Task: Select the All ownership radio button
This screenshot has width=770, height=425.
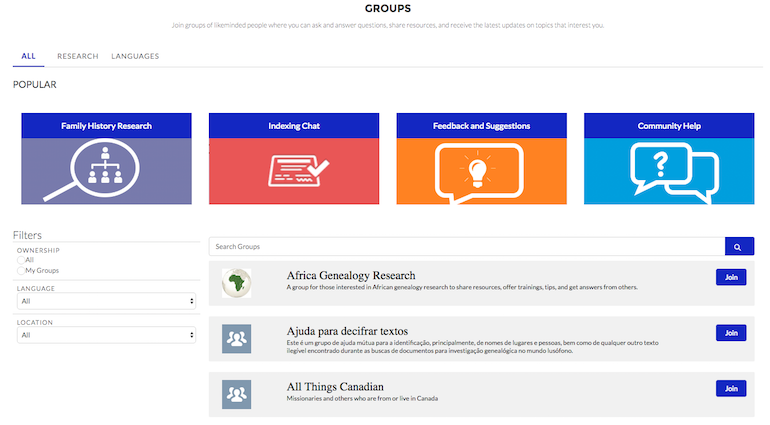Action: [21, 260]
